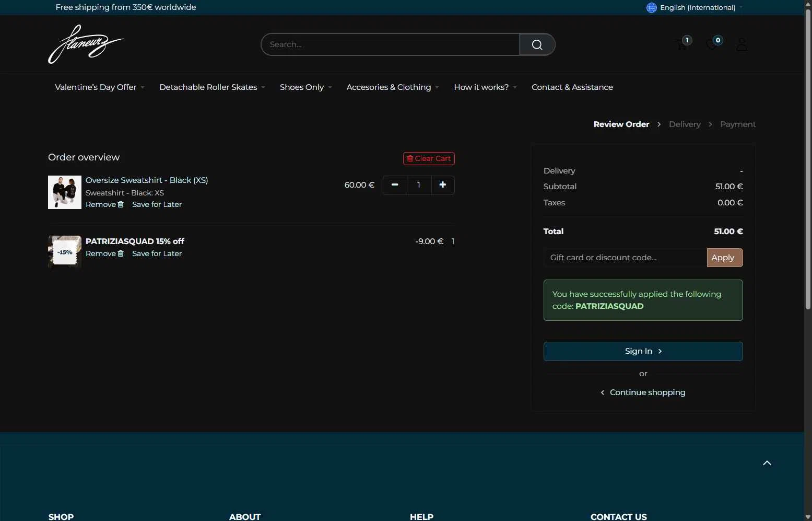Viewport: 812px width, 521px height.
Task: Decrease sweatshirt quantity with minus
Action: click(395, 185)
